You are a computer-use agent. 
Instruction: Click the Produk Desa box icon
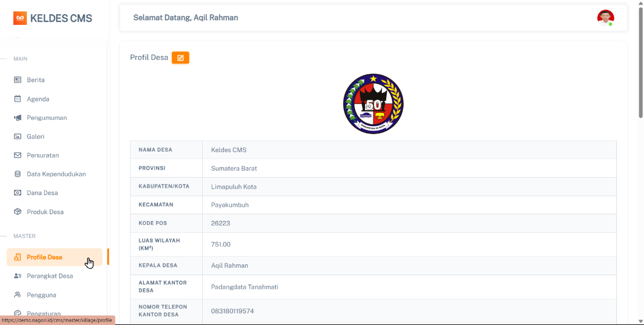point(18,212)
